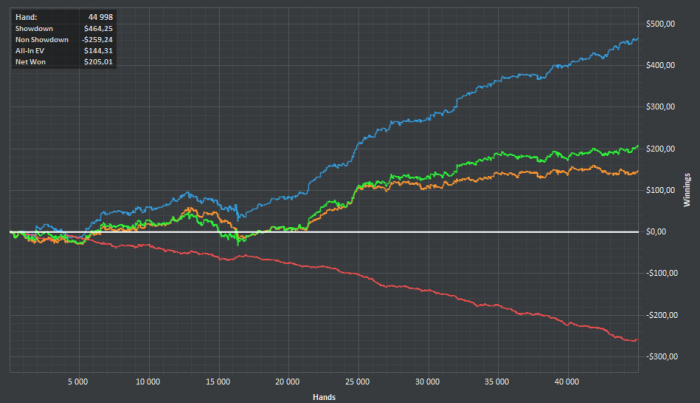
Task: Click the 'Hand:' label in the legend
Action: click(x=26, y=17)
